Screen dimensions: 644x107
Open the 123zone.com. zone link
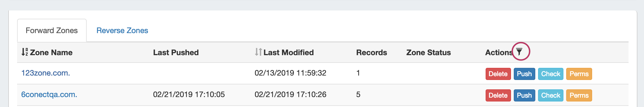click(46, 73)
